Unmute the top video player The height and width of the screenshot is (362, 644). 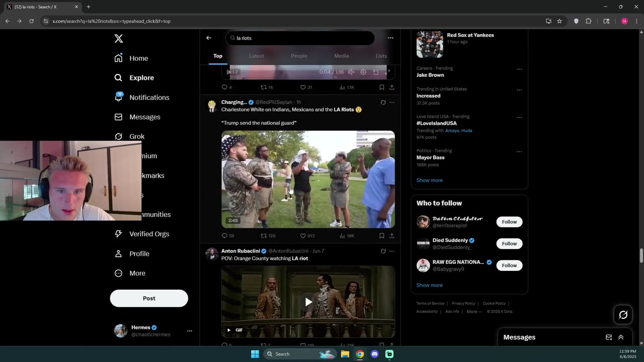coord(351,72)
